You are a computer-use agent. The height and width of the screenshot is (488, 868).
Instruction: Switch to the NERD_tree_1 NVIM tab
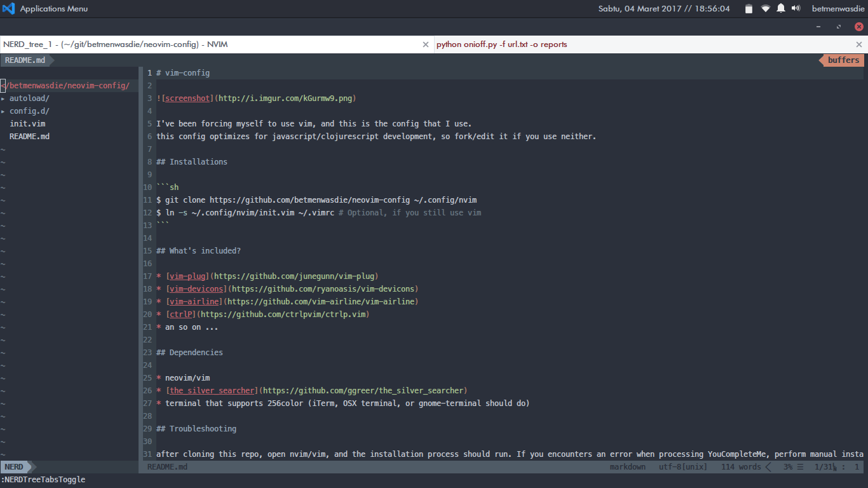point(217,44)
